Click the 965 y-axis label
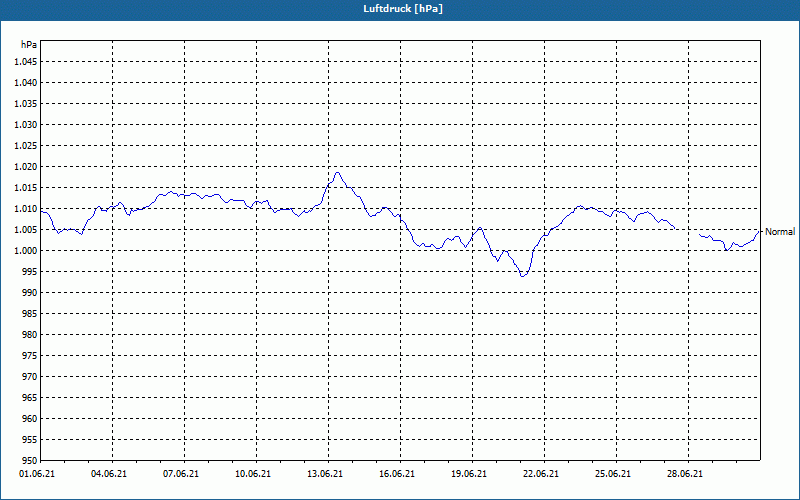Image resolution: width=800 pixels, height=500 pixels. (x=30, y=397)
